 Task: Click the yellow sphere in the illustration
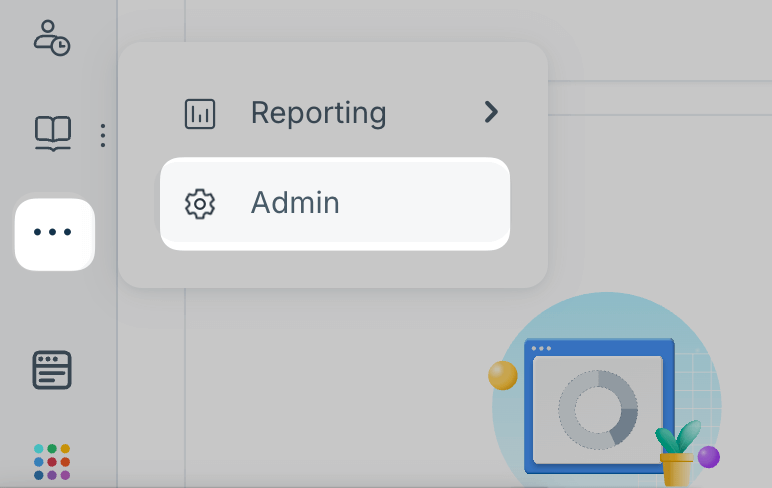[x=503, y=375]
